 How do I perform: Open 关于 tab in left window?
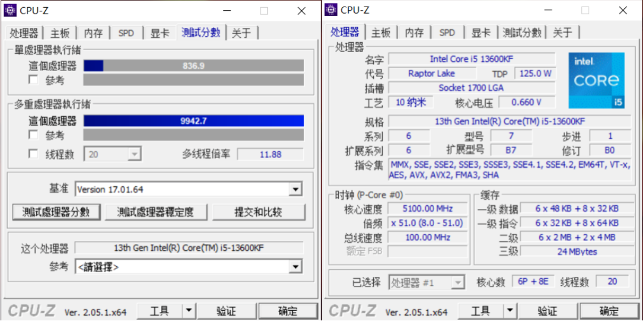tap(241, 33)
